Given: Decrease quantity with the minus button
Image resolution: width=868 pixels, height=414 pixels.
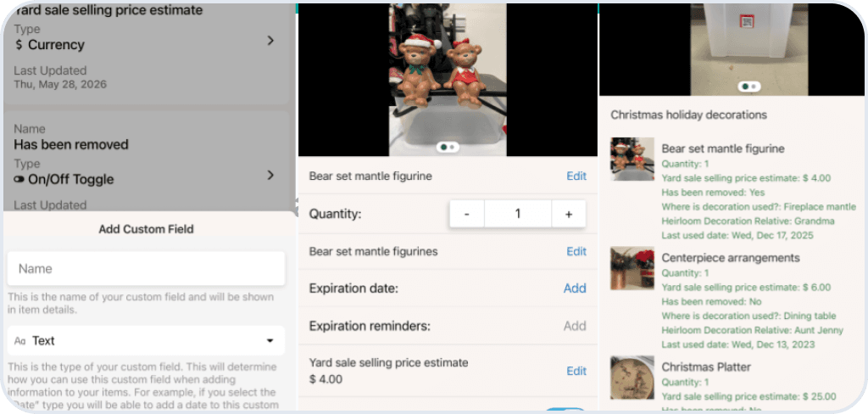Looking at the screenshot, I should [x=467, y=214].
